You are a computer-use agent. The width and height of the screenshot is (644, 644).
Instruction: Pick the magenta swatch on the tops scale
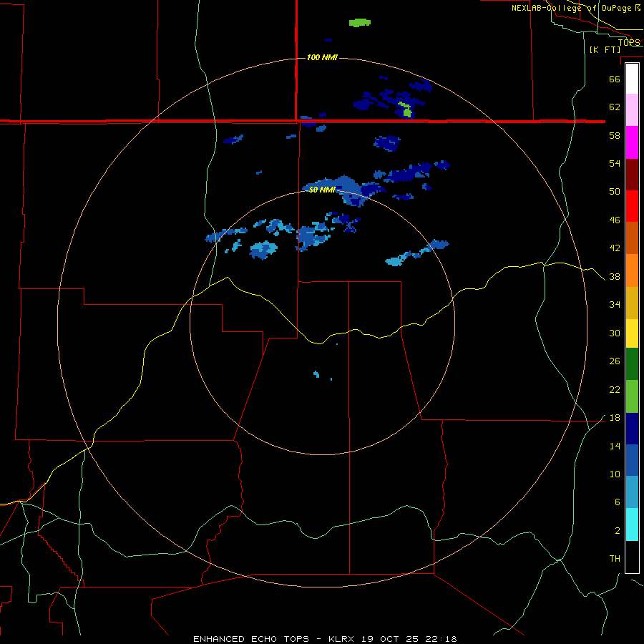(x=632, y=142)
